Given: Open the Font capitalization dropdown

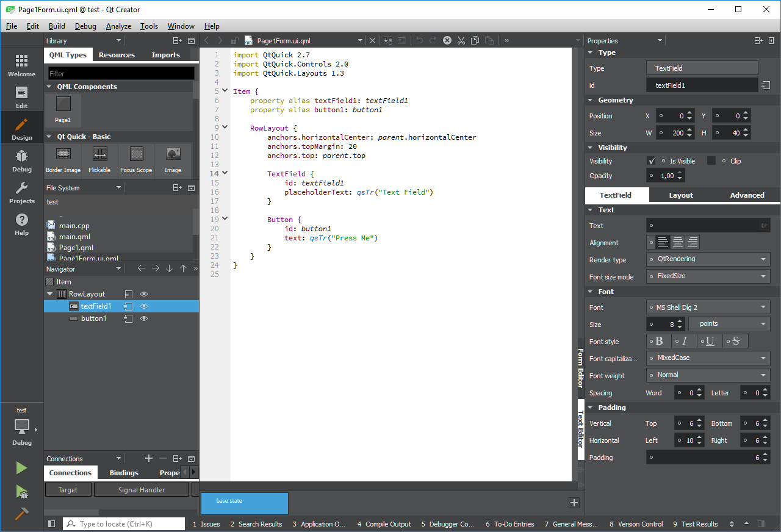Looking at the screenshot, I should (708, 358).
